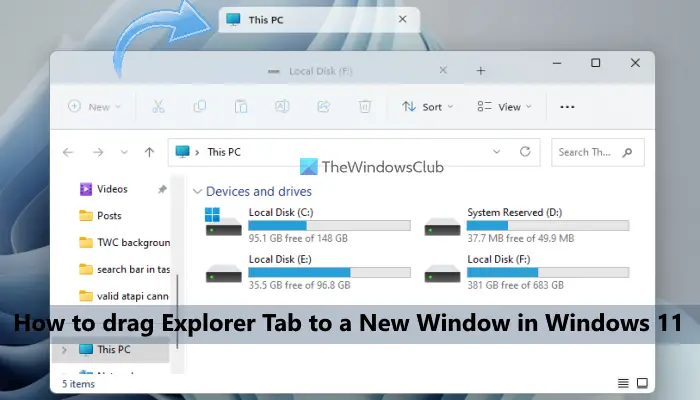The width and height of the screenshot is (700, 400).
Task: Go back with the left arrow
Action: [x=68, y=152]
